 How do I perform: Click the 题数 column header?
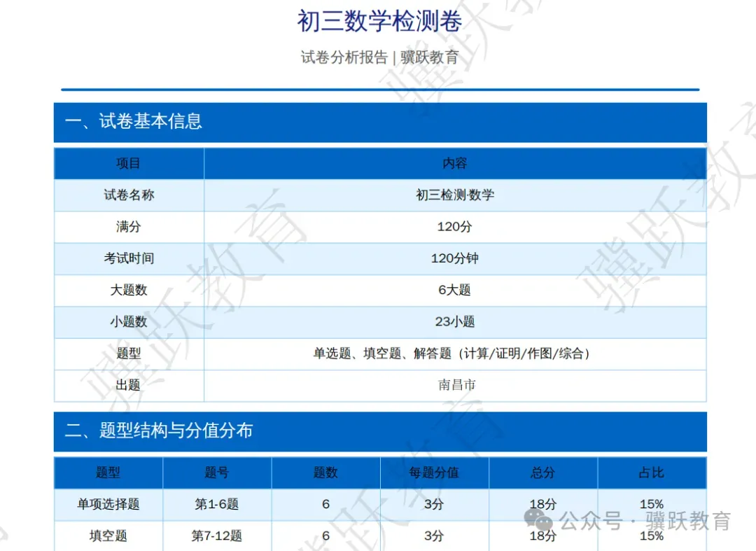tap(325, 473)
